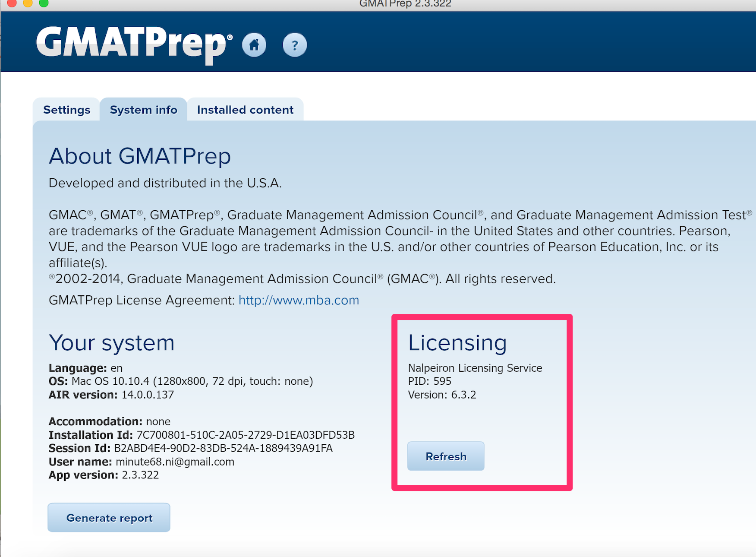
Task: Open the Installed content tab
Action: 245,110
